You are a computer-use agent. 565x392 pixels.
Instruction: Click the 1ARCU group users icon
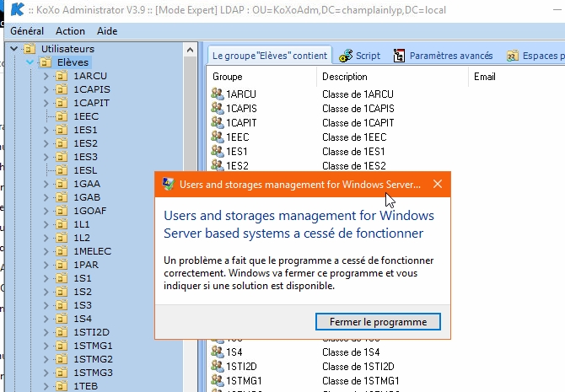click(218, 94)
